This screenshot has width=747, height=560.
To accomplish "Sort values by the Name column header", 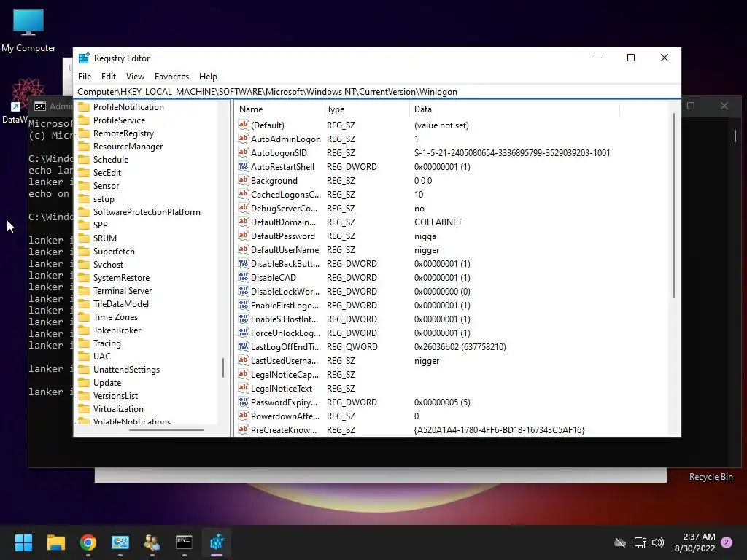I will [x=278, y=109].
